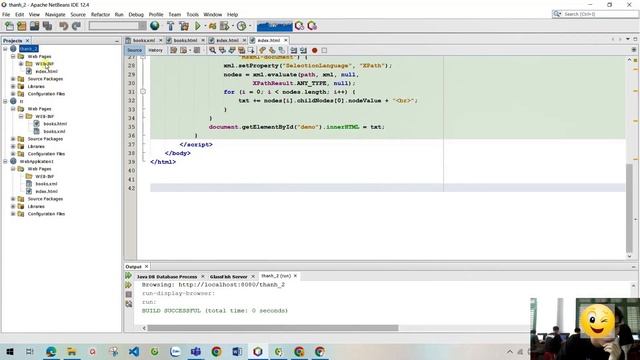
Task: Open Visual Studio Code from taskbar
Action: 134,351
